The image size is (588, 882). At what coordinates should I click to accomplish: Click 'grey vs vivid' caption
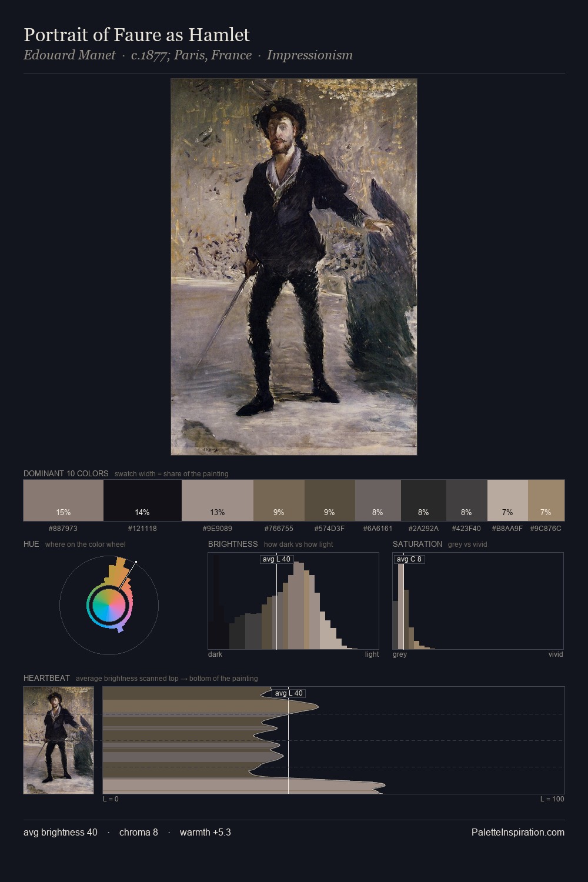pos(467,544)
